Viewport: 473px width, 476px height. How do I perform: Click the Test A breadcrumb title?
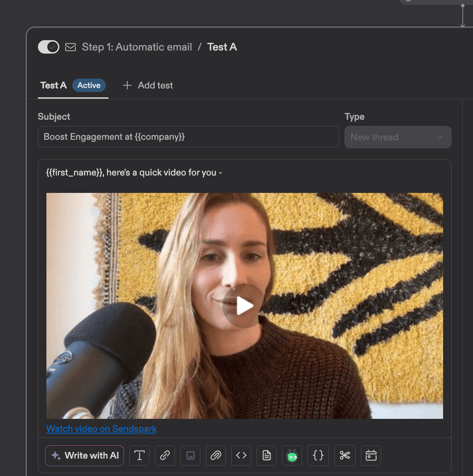(x=222, y=47)
